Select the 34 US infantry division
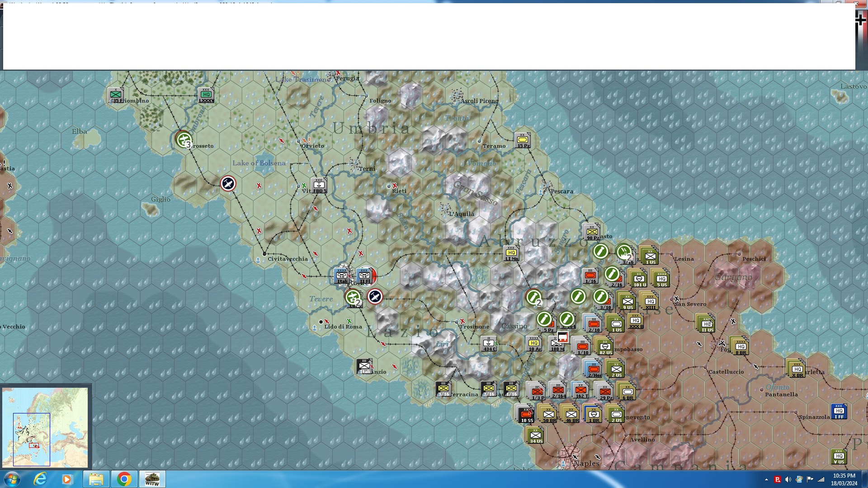The height and width of the screenshot is (488, 868). pos(536,436)
